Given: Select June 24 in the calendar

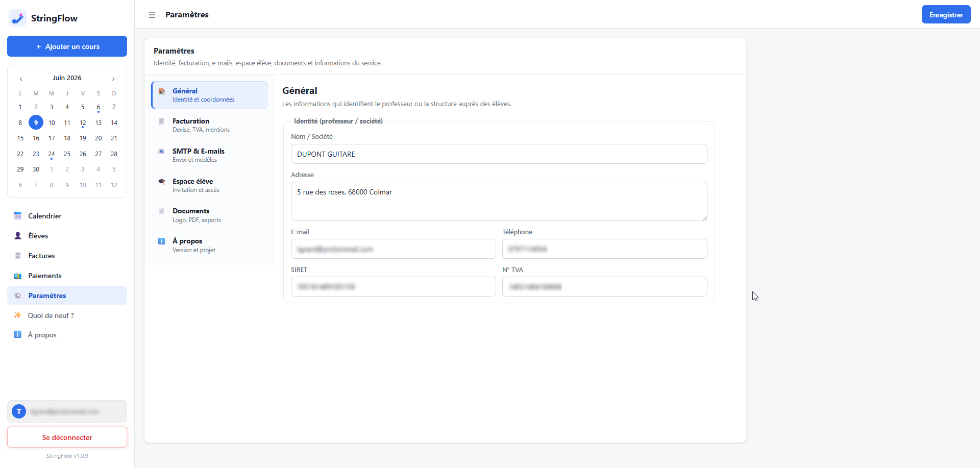Looking at the screenshot, I should pyautogui.click(x=52, y=154).
